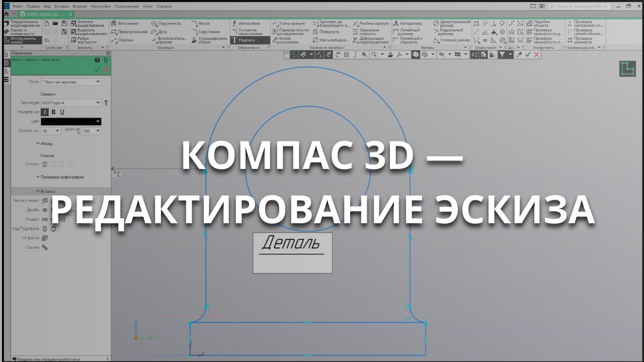This screenshot has width=644, height=362.
Task: Toggle underline text style
Action: 62,112
